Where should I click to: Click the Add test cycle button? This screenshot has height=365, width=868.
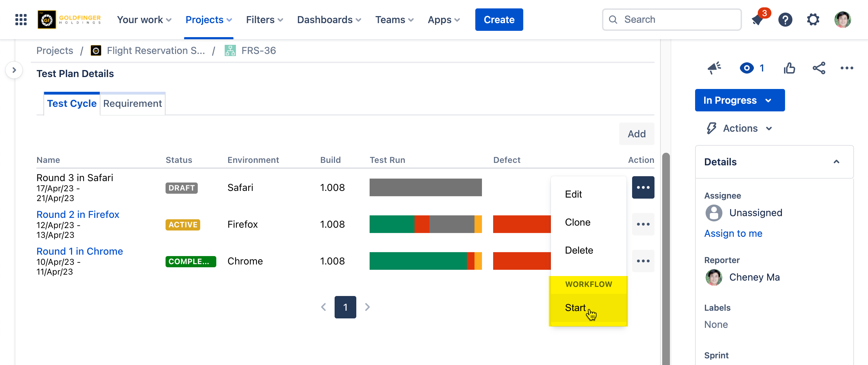point(636,134)
